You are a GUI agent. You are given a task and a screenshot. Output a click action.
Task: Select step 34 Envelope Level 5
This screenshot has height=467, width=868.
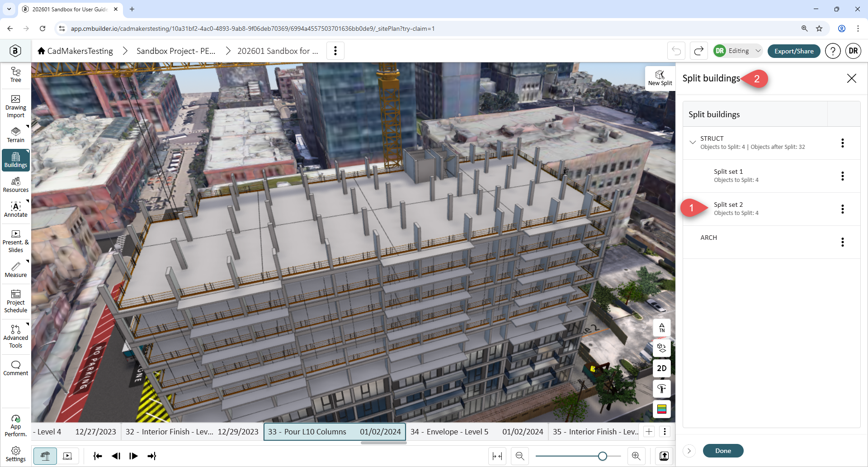[x=476, y=432]
